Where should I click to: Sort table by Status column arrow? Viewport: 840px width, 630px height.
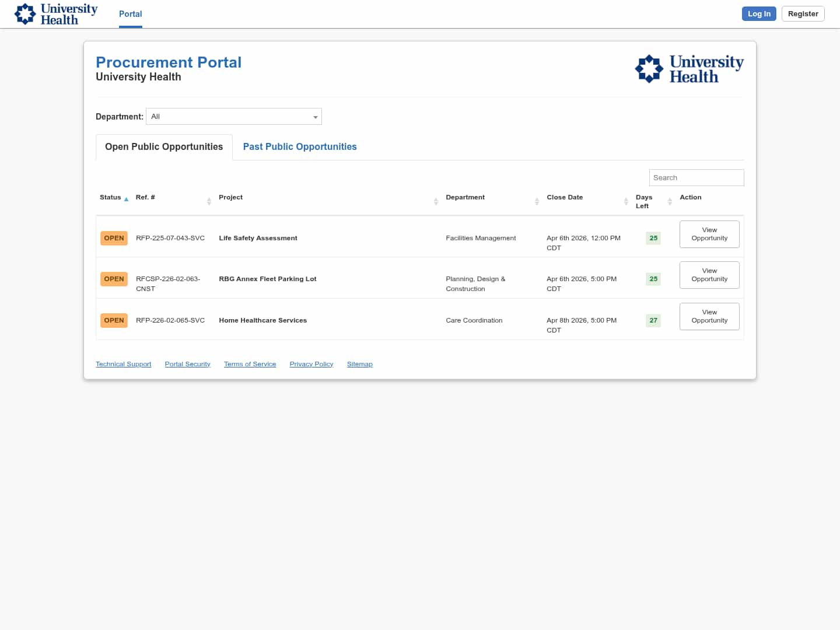tap(126, 199)
